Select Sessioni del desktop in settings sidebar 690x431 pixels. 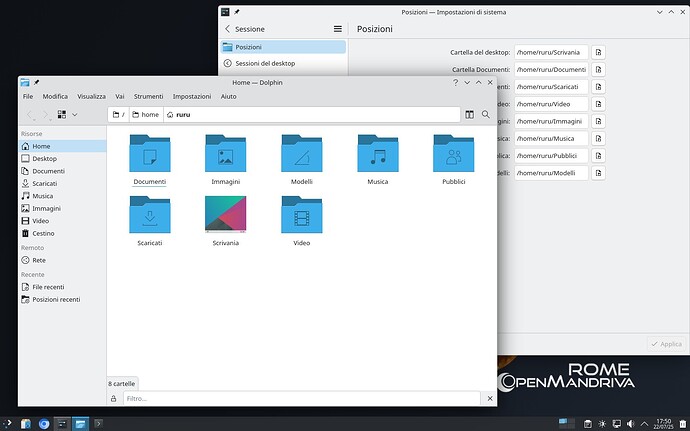pyautogui.click(x=264, y=63)
